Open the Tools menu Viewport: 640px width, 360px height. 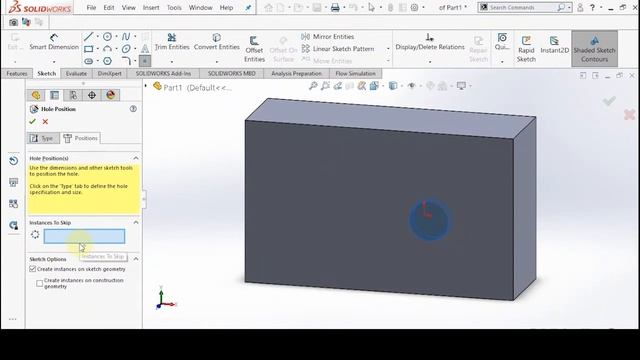[174, 7]
